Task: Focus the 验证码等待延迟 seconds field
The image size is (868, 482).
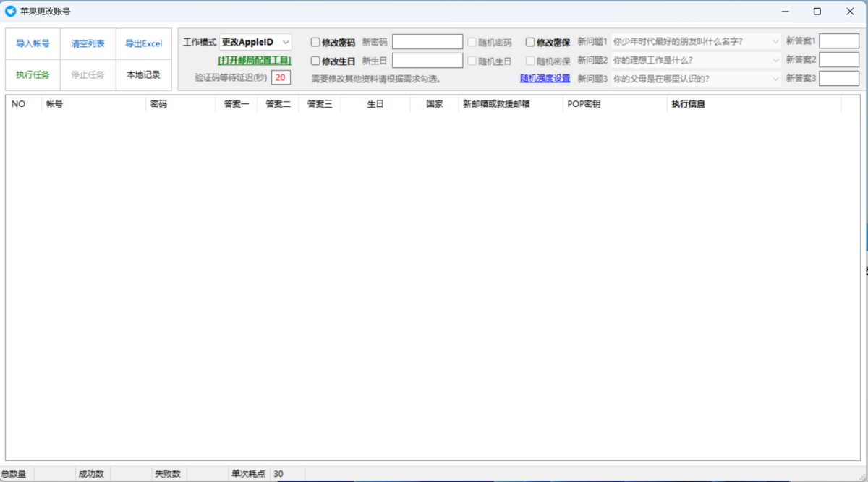Action: pos(281,77)
